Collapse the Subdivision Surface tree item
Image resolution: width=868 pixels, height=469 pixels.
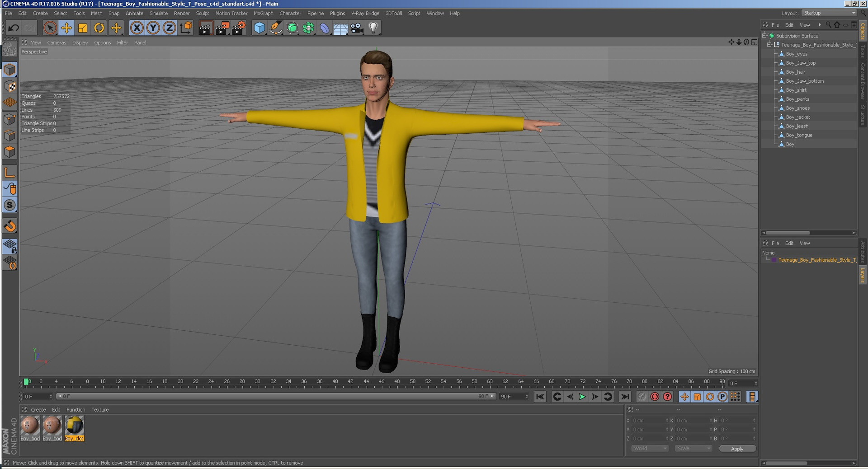[764, 36]
